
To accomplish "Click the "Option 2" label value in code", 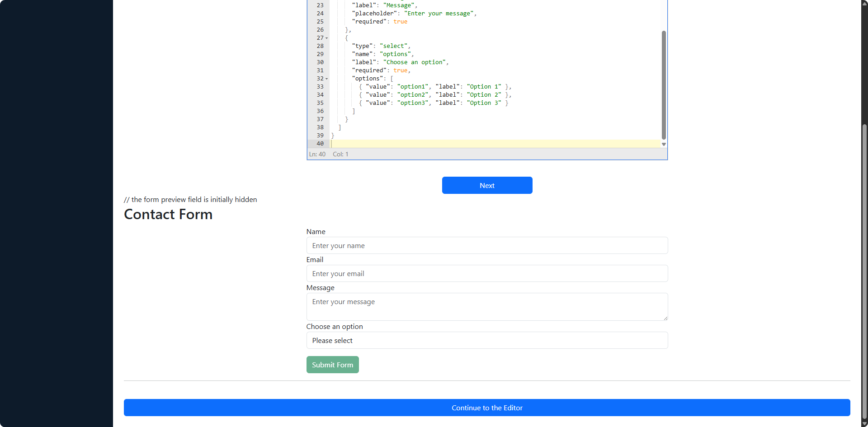I will (484, 95).
